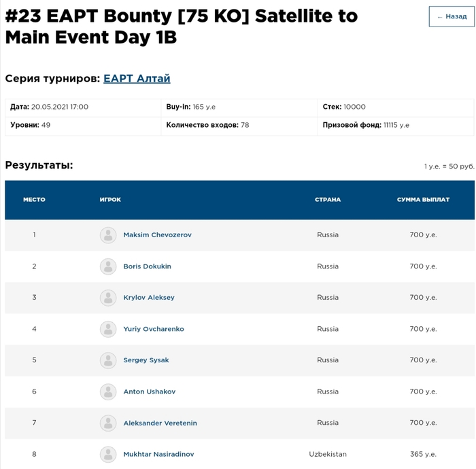476x469 pixels.
Task: Click Aleksander Veretenin's avatar icon
Action: (x=108, y=423)
